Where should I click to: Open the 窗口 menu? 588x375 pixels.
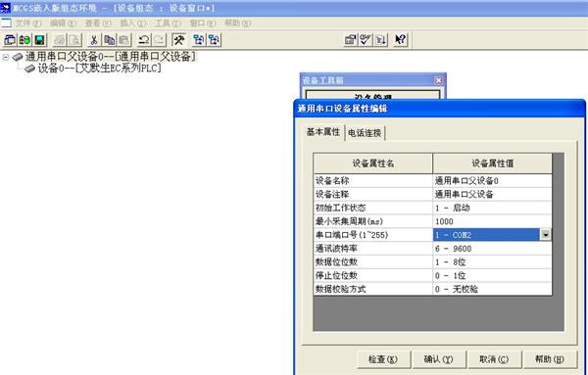click(203, 23)
